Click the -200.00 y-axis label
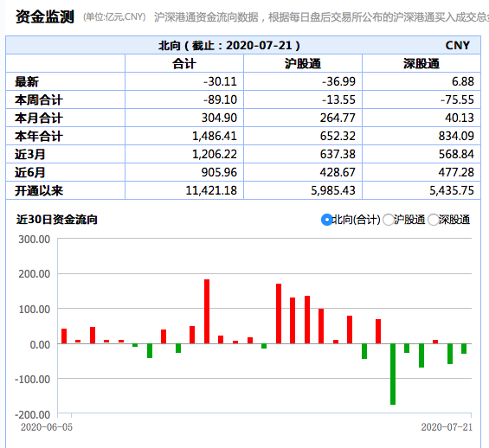The image size is (489, 448). (x=32, y=414)
